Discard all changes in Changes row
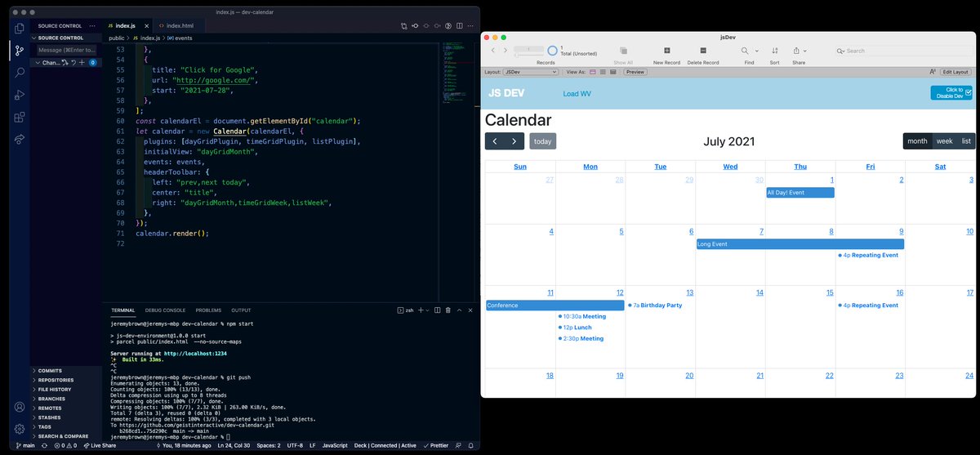 73,62
